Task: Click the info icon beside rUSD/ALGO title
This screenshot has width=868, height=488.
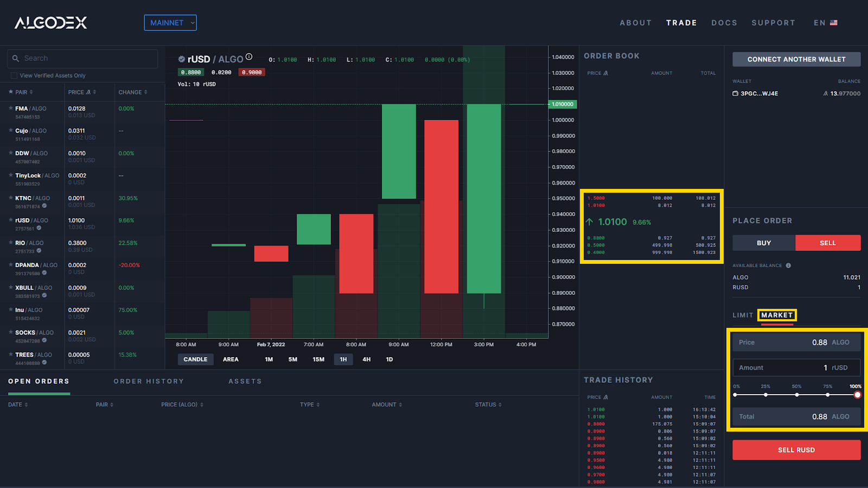Action: (249, 57)
